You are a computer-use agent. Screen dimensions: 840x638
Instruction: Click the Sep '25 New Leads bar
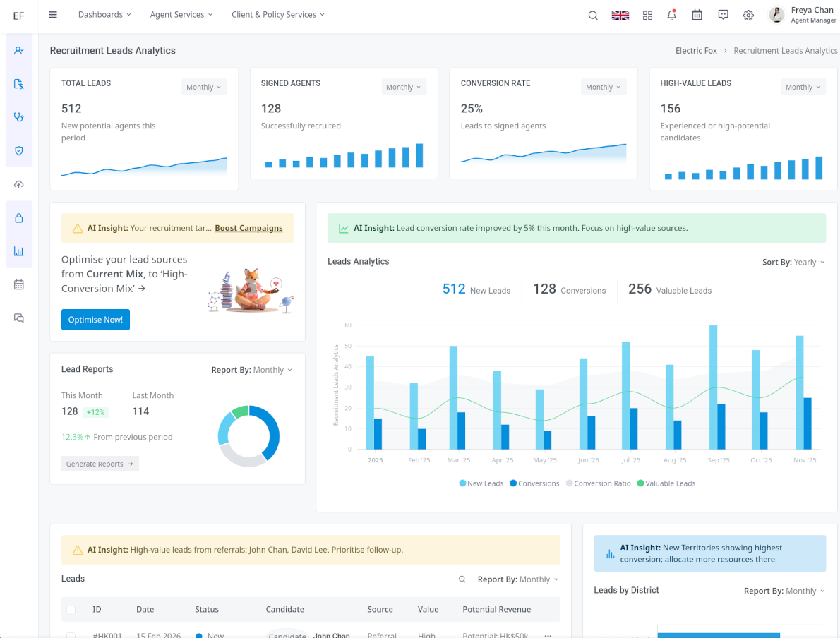pos(713,387)
